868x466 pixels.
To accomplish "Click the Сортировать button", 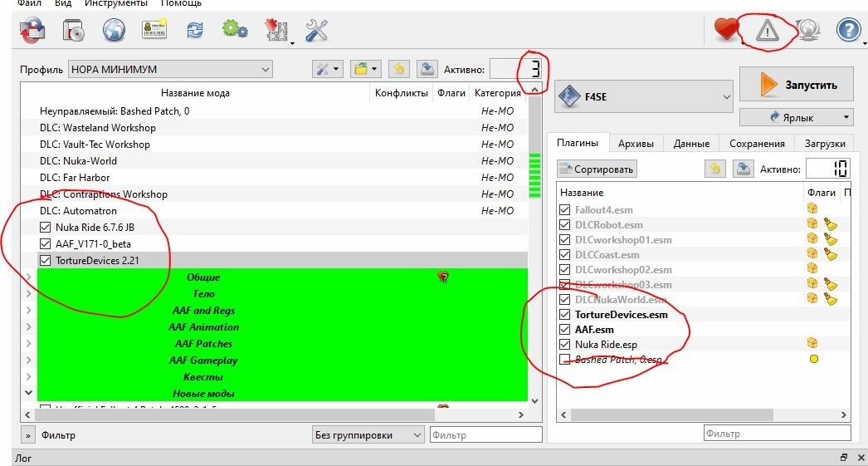I will 597,169.
